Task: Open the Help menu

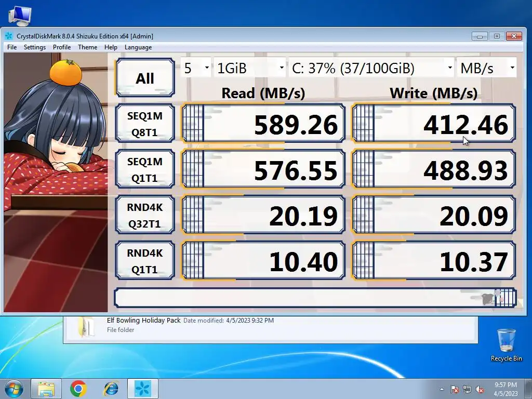Action: (x=111, y=47)
